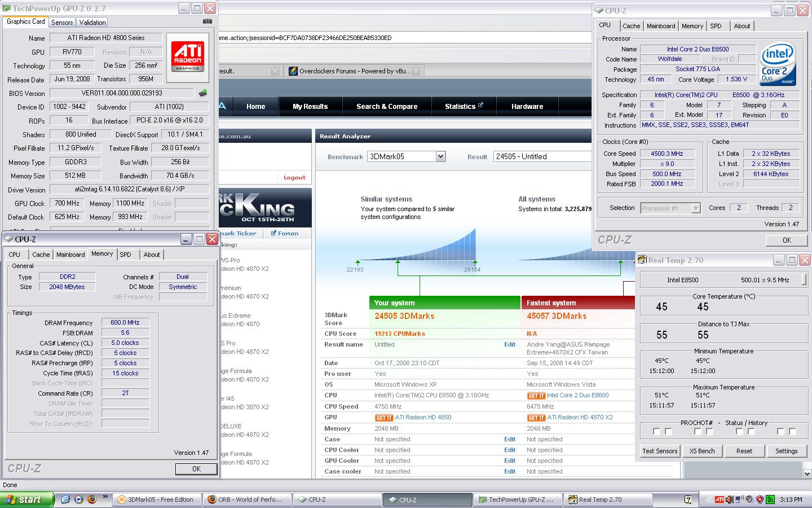Switch to Real Temp 2.70 taskbar button
Viewport: 812px width, 508px height.
pos(608,500)
